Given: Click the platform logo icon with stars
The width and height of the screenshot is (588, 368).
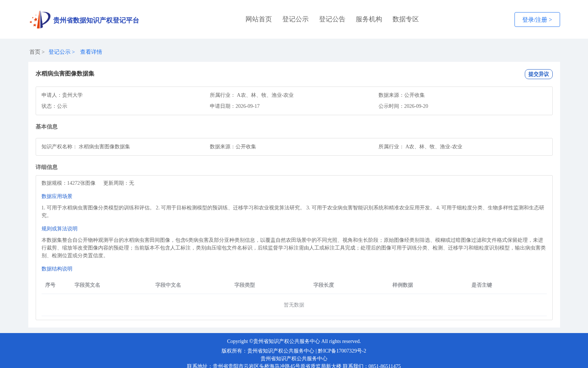Looking at the screenshot, I should [40, 20].
